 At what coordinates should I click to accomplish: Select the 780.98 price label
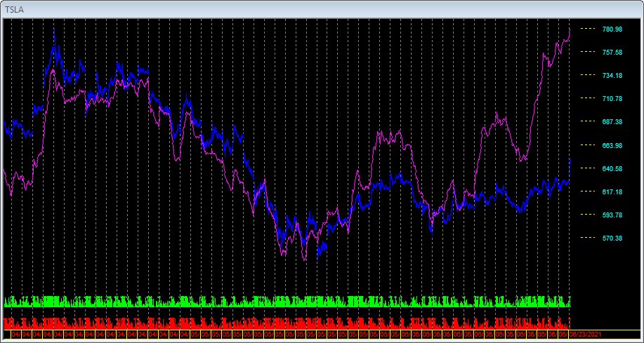(x=612, y=29)
